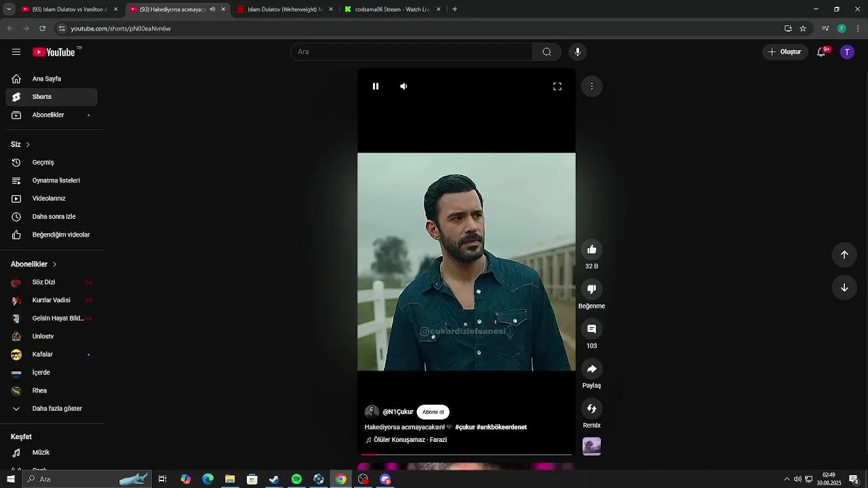Screen dimensions: 868x488
Task: Open the Ölüler Konuşamaz · Farazi sound link
Action: 410,440
